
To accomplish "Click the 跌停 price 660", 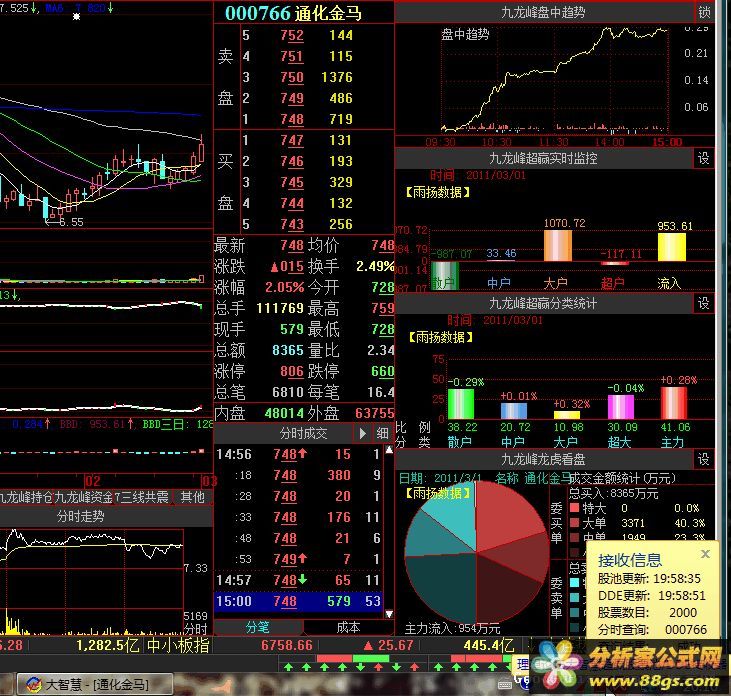I will click(383, 371).
